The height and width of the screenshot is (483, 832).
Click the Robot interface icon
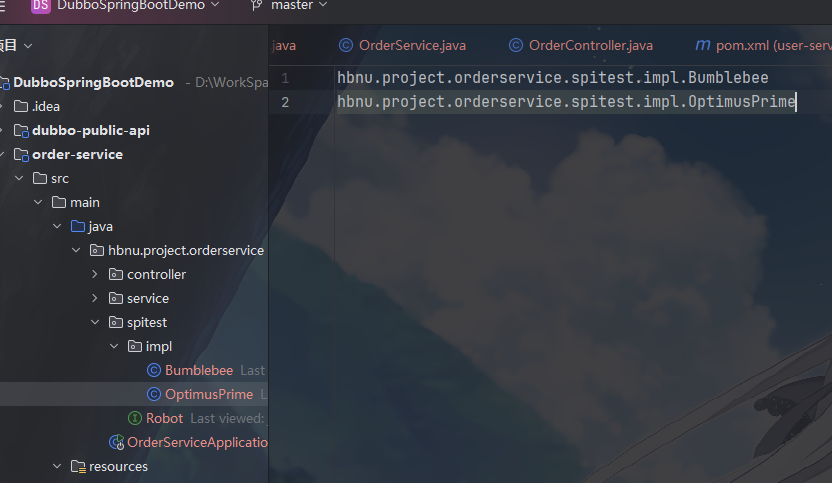[135, 418]
